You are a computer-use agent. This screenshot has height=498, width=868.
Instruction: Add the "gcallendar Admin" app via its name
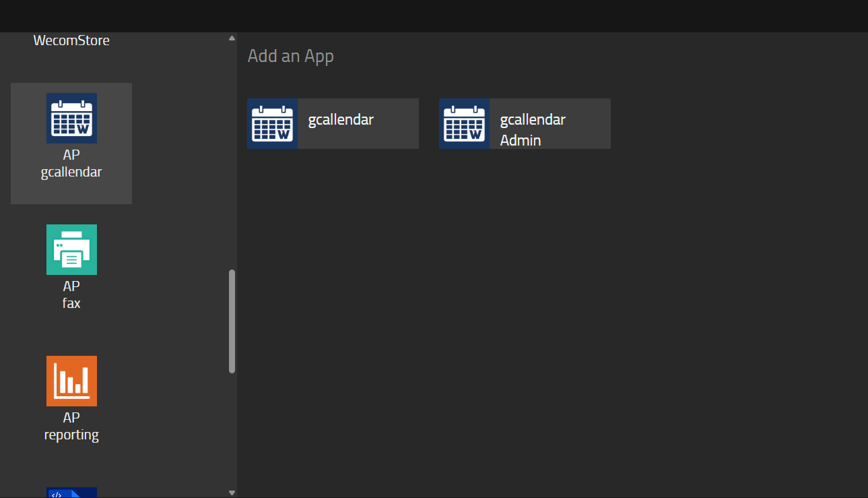tap(533, 129)
